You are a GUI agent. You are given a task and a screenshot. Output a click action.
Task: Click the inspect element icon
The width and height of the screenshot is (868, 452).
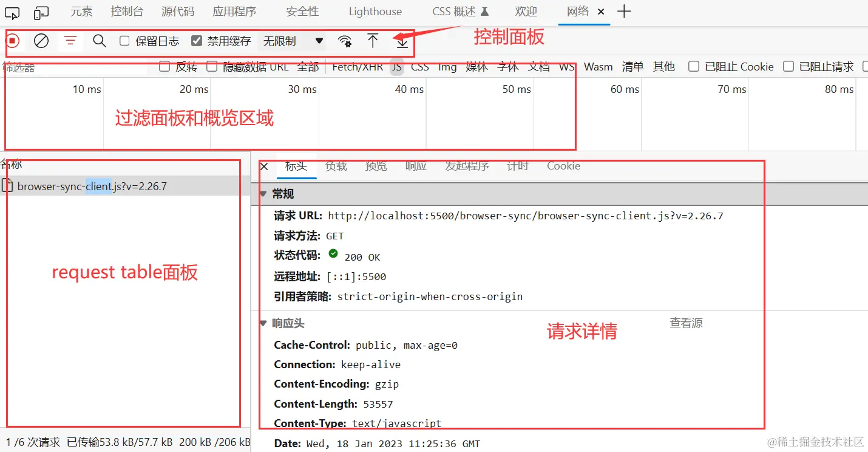pyautogui.click(x=12, y=12)
